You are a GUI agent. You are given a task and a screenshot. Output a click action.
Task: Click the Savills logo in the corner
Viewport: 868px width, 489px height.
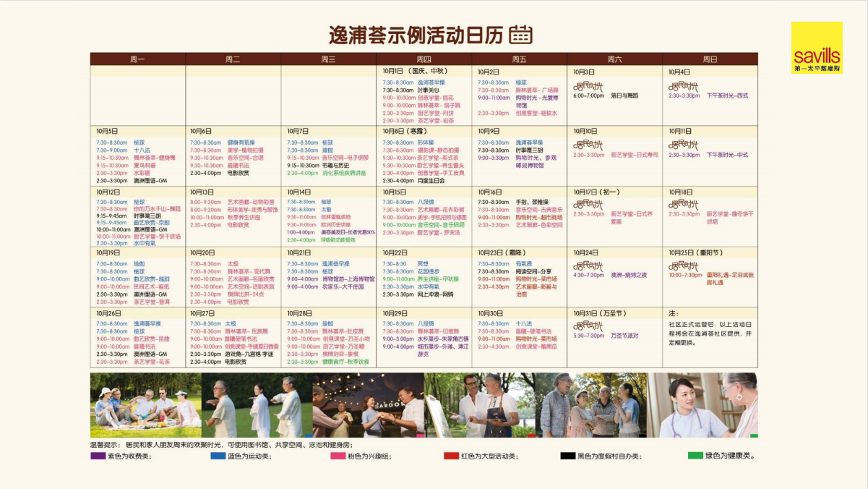(817, 47)
